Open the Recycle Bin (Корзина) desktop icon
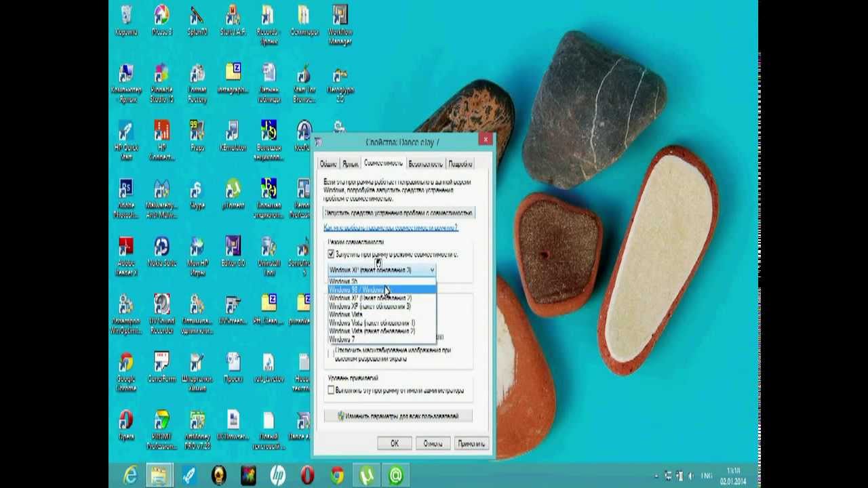This screenshot has height=488, width=868. coord(126,20)
